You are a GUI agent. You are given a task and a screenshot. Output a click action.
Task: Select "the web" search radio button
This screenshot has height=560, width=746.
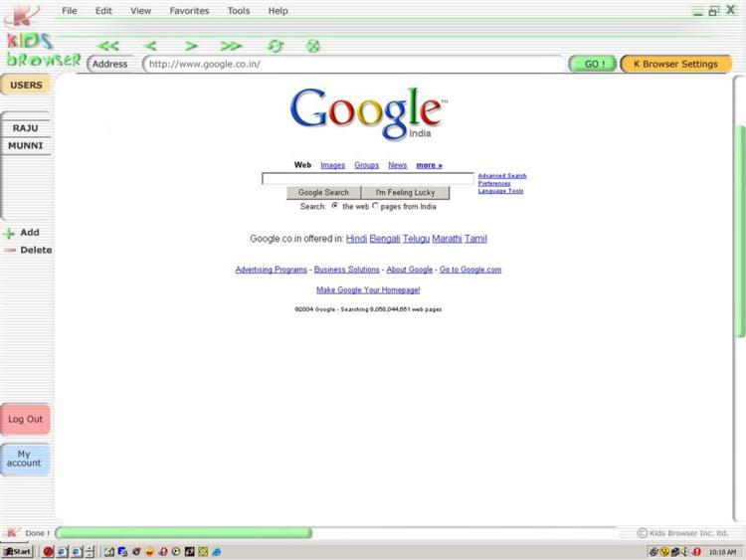tap(335, 206)
